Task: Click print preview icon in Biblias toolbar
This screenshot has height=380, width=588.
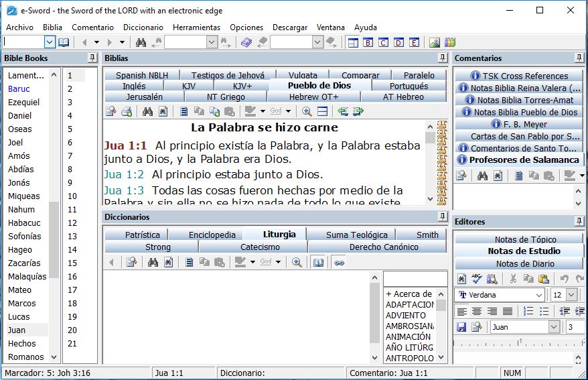Action: pyautogui.click(x=111, y=111)
